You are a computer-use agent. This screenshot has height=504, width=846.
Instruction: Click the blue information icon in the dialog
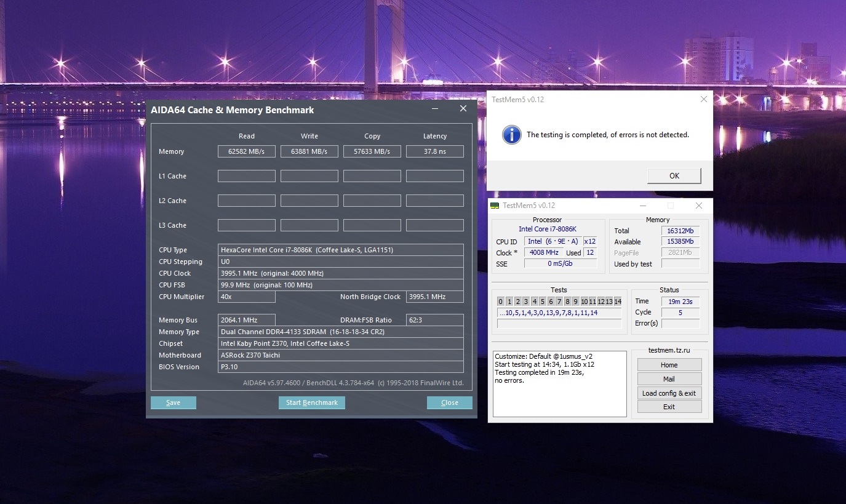[x=511, y=135]
